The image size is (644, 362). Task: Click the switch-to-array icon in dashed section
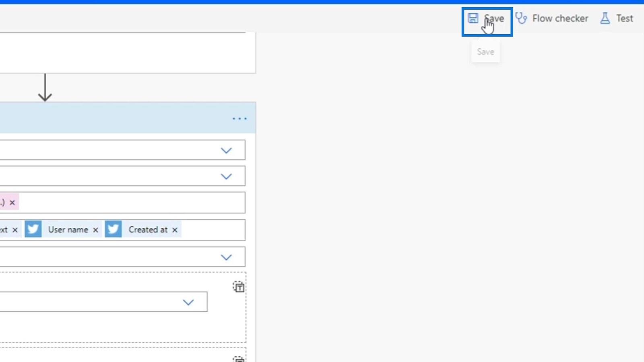[x=239, y=287]
